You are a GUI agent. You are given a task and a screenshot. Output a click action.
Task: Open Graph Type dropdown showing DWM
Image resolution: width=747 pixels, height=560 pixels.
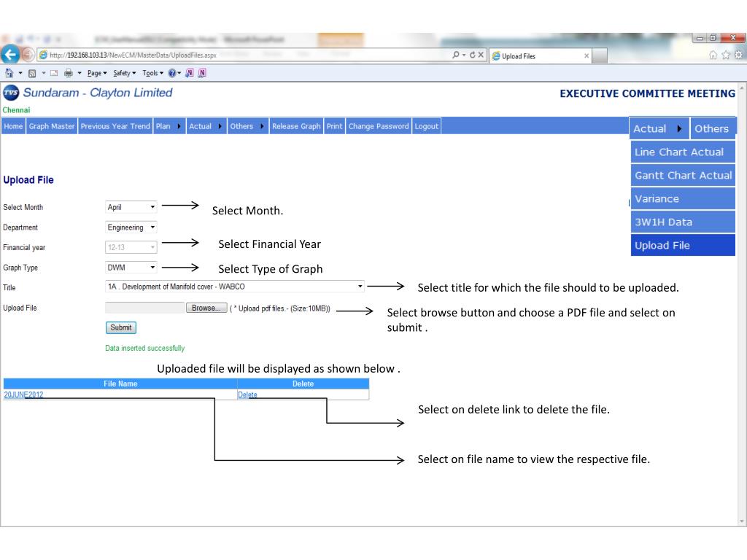[131, 268]
